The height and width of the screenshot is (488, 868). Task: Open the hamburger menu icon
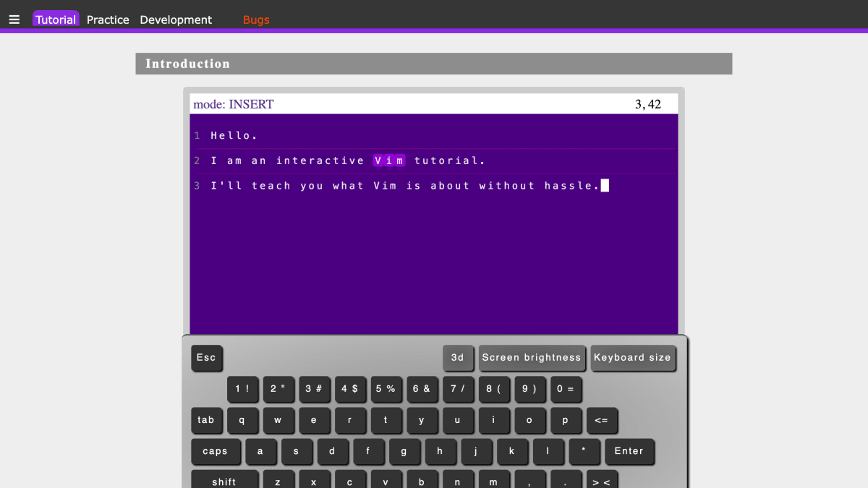14,20
